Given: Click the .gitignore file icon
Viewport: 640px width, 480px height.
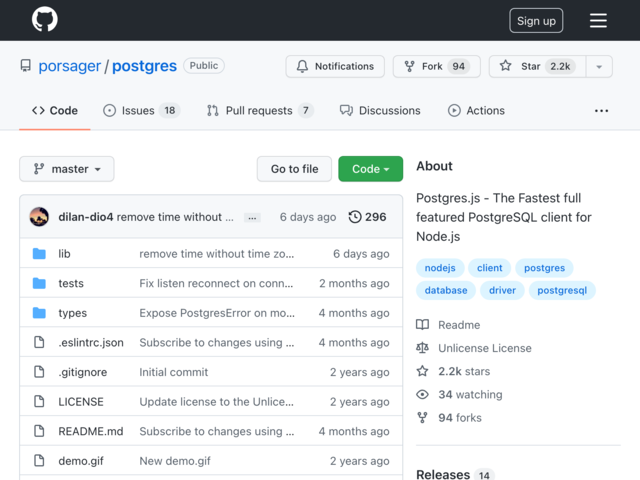Looking at the screenshot, I should click(x=39, y=372).
